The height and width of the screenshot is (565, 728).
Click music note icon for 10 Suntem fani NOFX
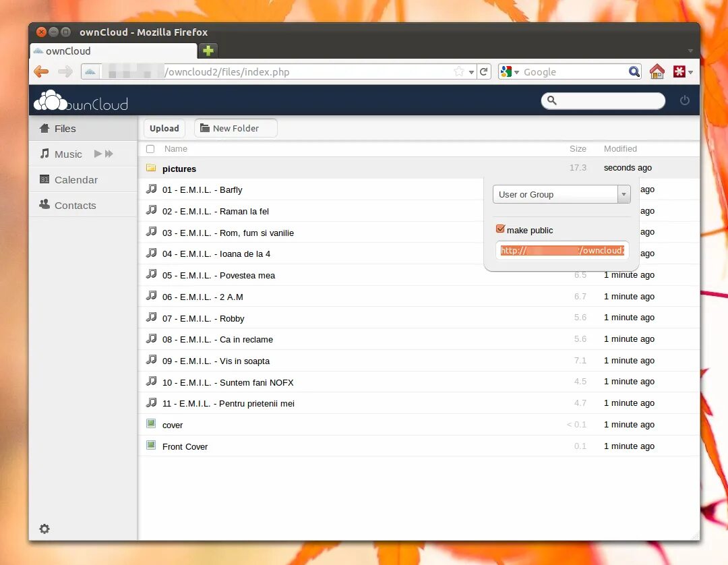click(152, 381)
